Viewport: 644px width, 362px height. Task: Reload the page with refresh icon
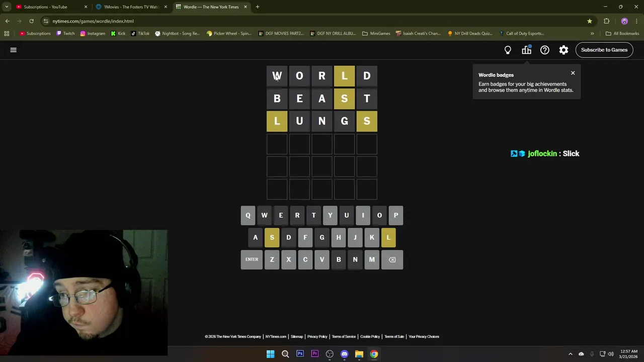31,21
